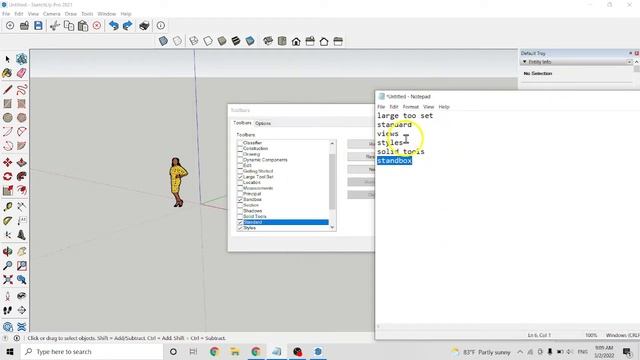The width and height of the screenshot is (640, 360).
Task: Pick the Paint Bucket tool
Action: (x=7, y=73)
